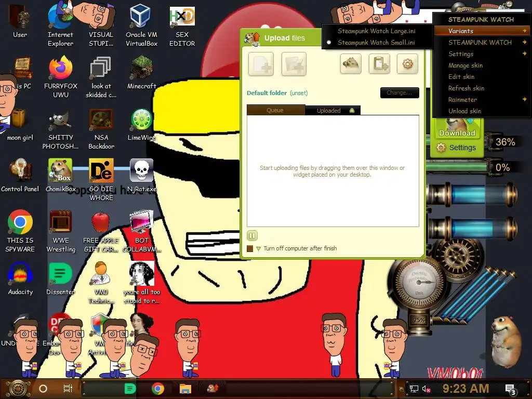Click the hamster icon in Upload toolbar
This screenshot has height=399, width=532.
point(351,63)
